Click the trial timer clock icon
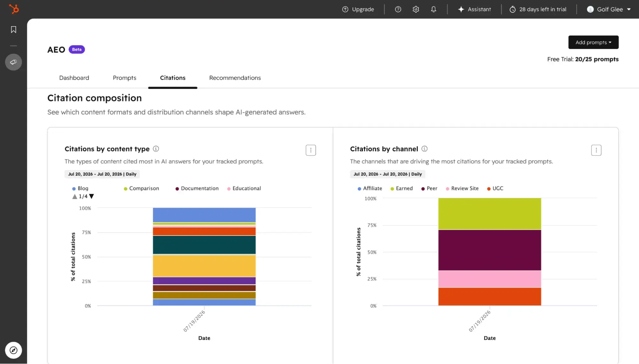Viewport: 639px width, 364px height. coord(512,9)
